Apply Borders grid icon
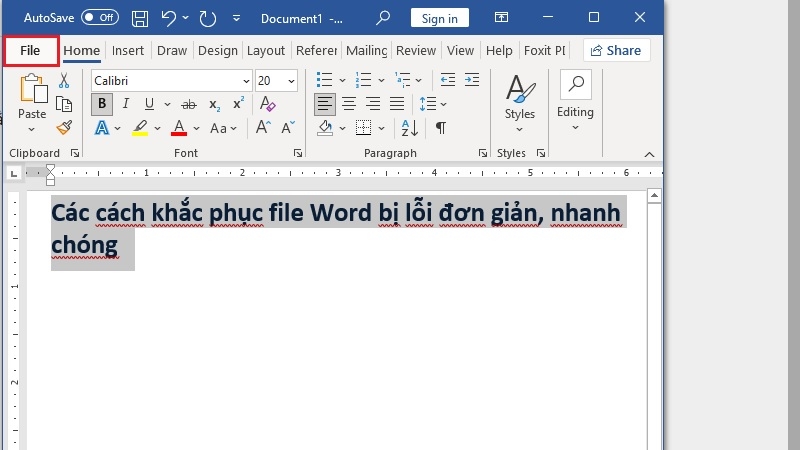800x450 pixels. pos(363,128)
